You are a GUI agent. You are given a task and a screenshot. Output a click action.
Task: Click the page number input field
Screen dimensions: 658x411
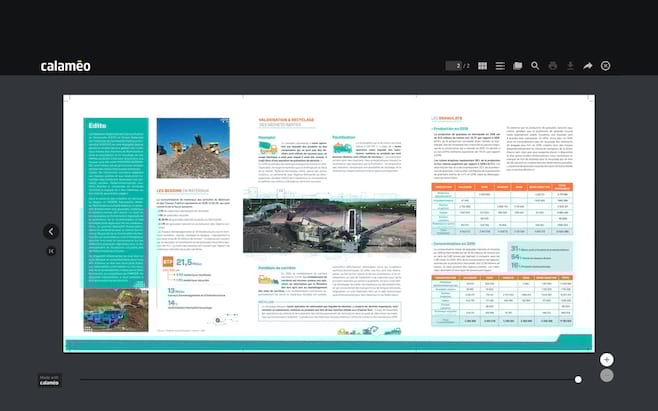tap(455, 65)
